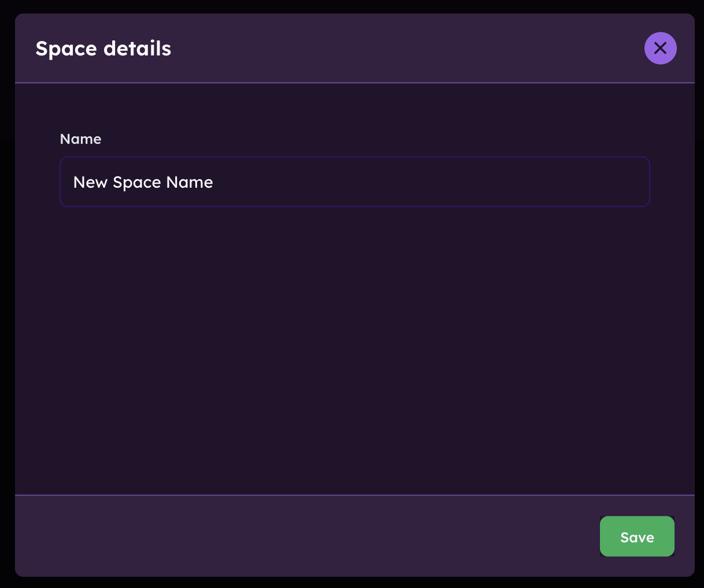Screen dimensions: 704x588
Task: Select the Name text box
Action: [x=354, y=182]
